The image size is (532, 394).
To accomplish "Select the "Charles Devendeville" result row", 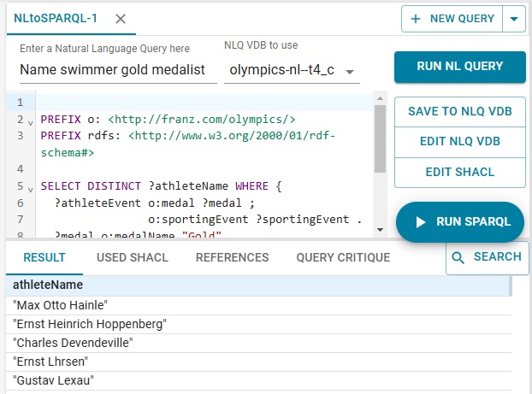I will click(259, 343).
